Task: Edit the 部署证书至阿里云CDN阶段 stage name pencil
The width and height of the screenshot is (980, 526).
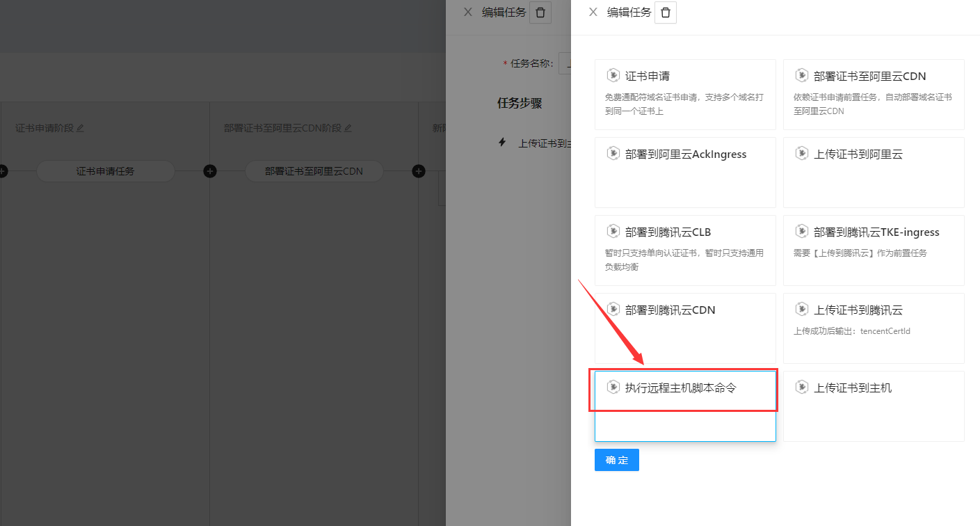Action: point(348,128)
